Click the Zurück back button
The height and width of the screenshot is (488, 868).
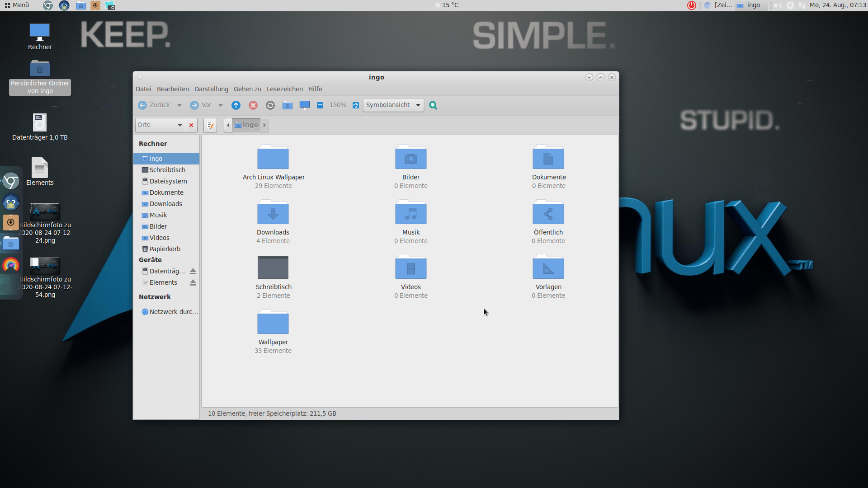pyautogui.click(x=155, y=105)
